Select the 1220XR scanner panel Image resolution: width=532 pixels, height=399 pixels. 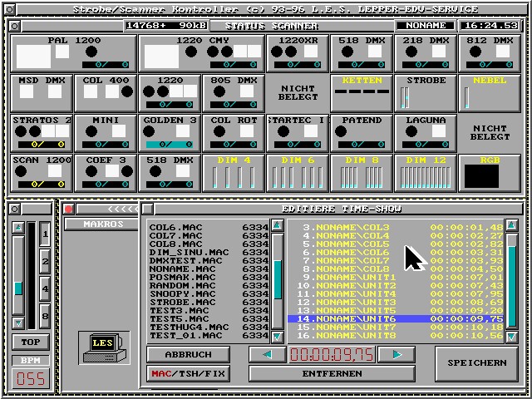coord(298,53)
